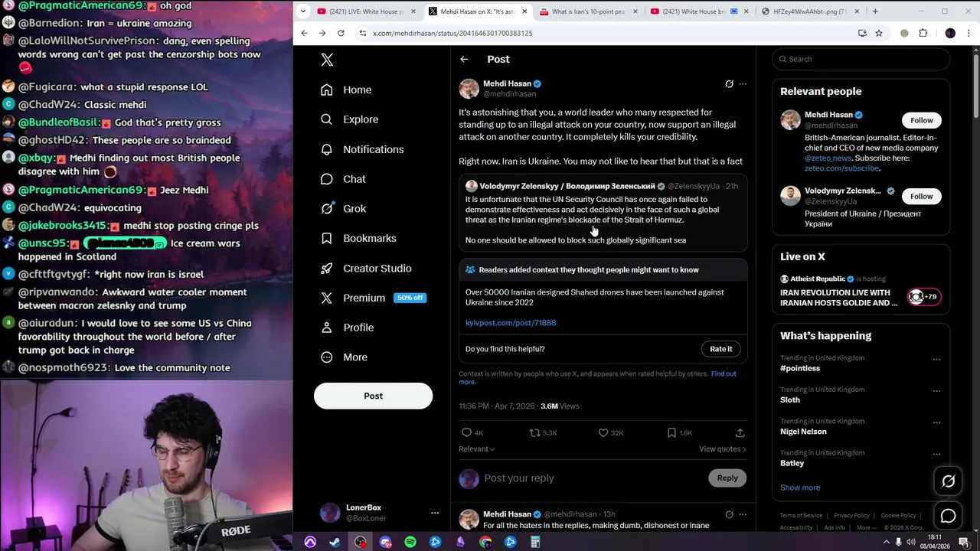Click the Profile person icon

pos(327,328)
